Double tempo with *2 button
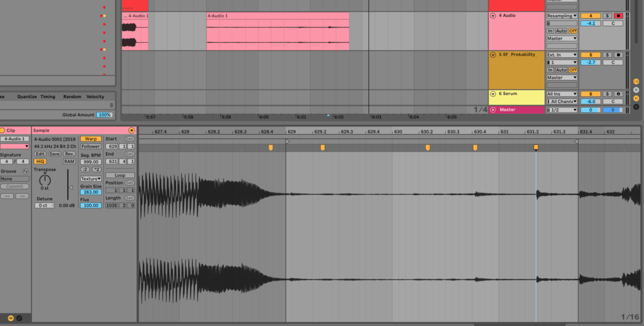 (97, 169)
